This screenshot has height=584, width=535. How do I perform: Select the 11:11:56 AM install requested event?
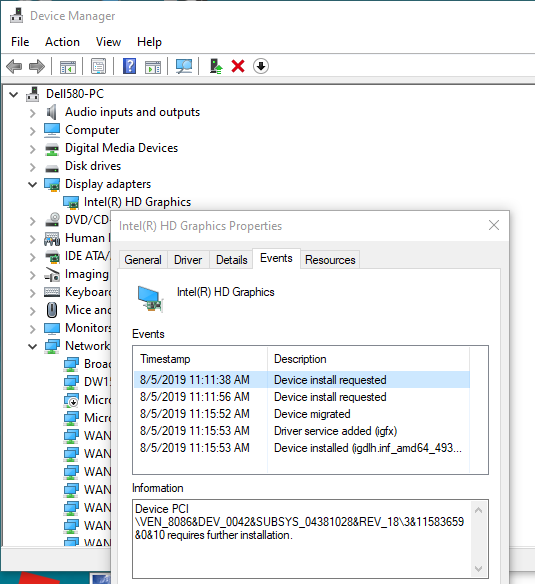click(302, 397)
